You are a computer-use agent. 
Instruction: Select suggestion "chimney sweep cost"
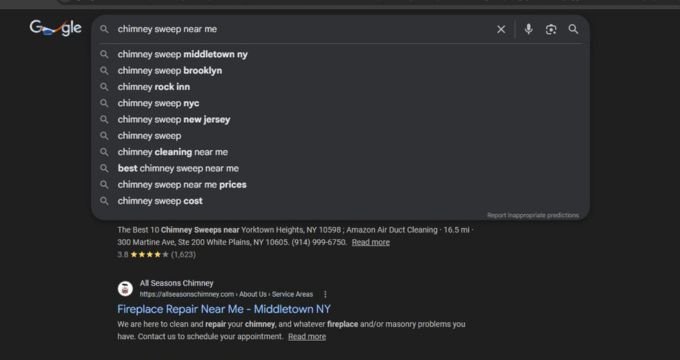tap(340, 201)
